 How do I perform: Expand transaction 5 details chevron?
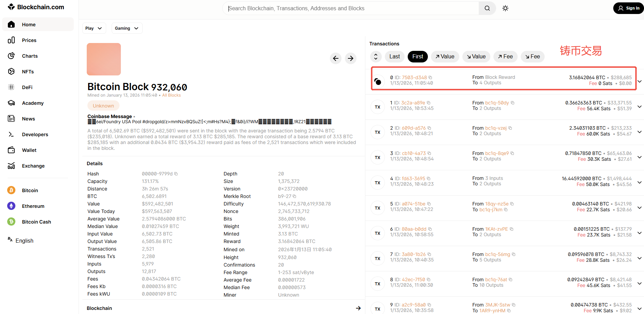[x=640, y=208]
